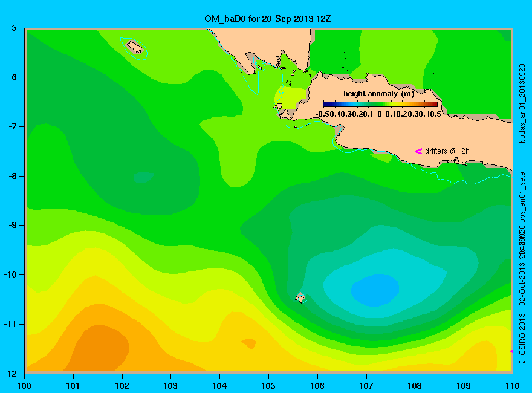Click the y-axis label -9

tap(12, 226)
